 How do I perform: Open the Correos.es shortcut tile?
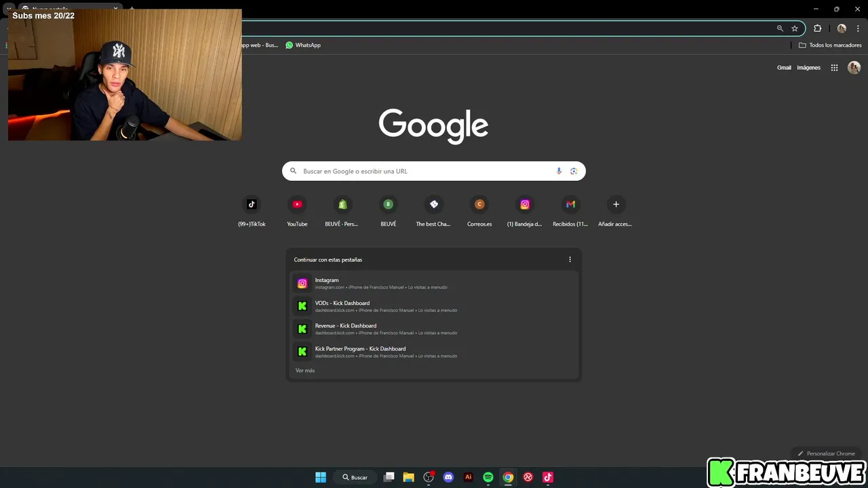[x=479, y=211]
